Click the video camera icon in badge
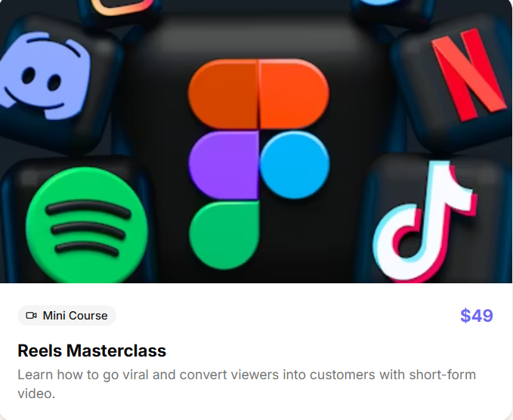Viewport: 513px width, 420px height. (x=32, y=315)
